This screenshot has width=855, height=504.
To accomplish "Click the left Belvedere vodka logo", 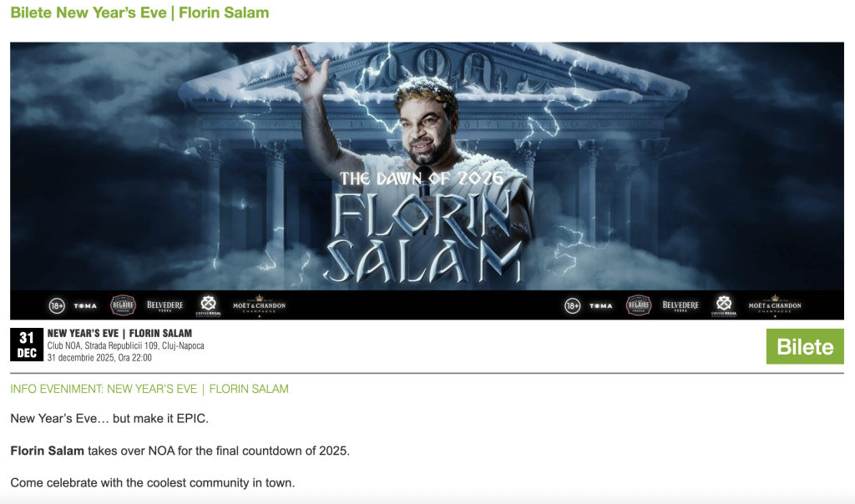I will pyautogui.click(x=164, y=305).
